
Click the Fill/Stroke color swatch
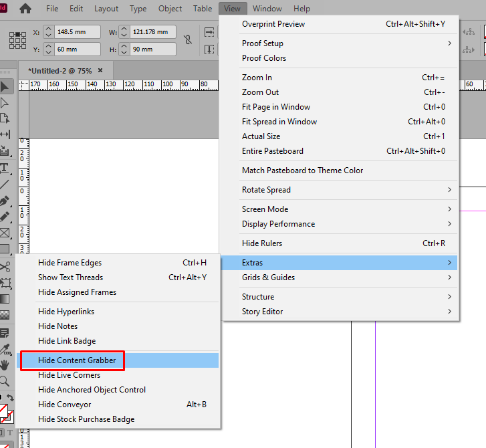coord(6,414)
